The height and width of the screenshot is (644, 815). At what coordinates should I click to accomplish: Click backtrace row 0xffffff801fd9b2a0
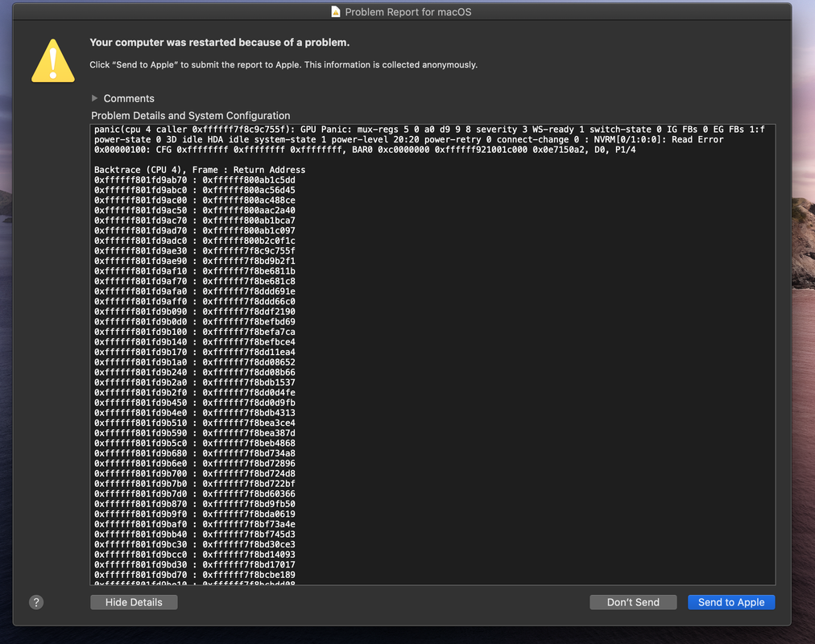194,382
